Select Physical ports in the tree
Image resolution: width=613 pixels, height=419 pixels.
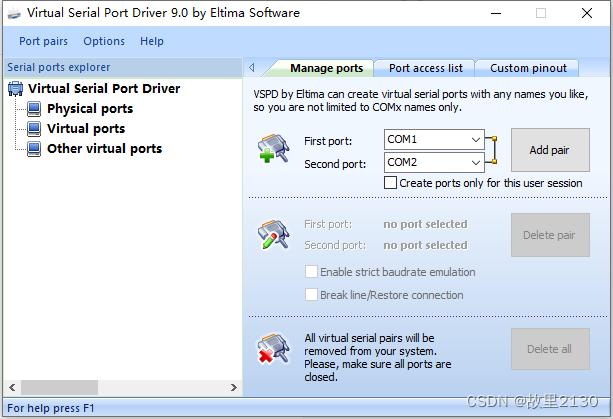[x=90, y=109]
